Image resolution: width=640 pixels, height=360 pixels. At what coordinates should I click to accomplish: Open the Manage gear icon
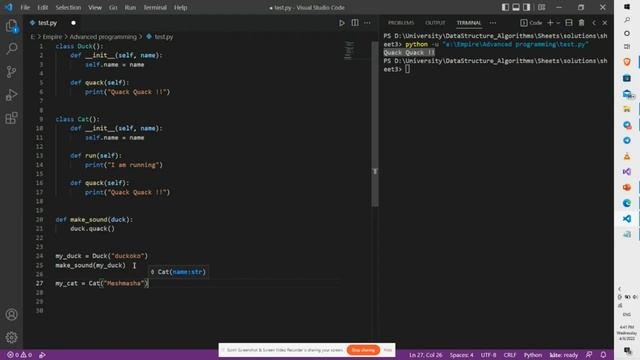coord(11,337)
